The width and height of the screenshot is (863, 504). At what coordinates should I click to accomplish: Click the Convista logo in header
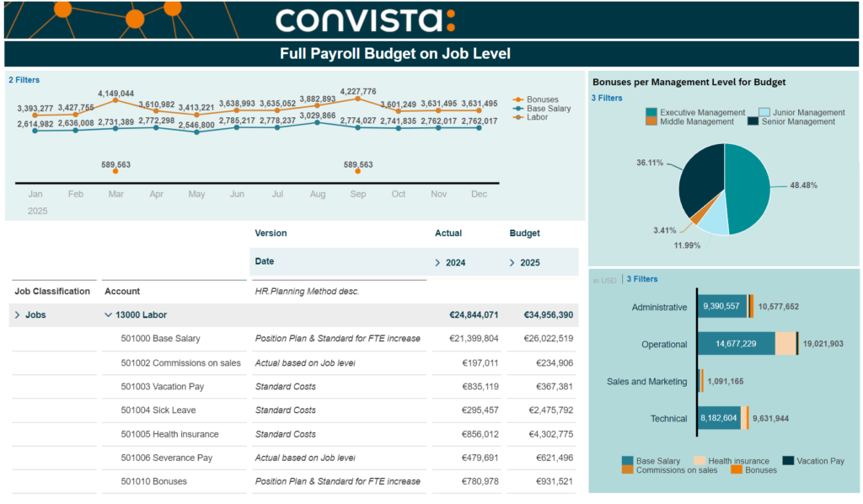coord(365,20)
